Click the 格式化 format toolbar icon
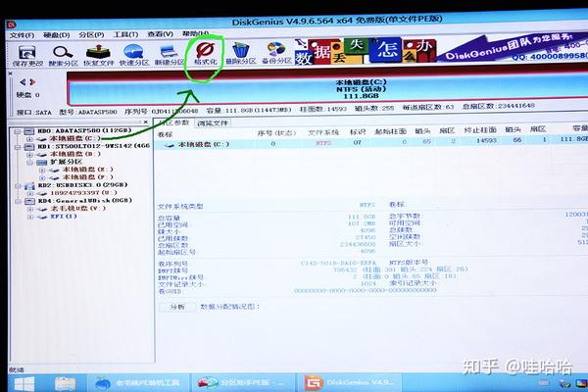The height and width of the screenshot is (392, 588). (205, 55)
